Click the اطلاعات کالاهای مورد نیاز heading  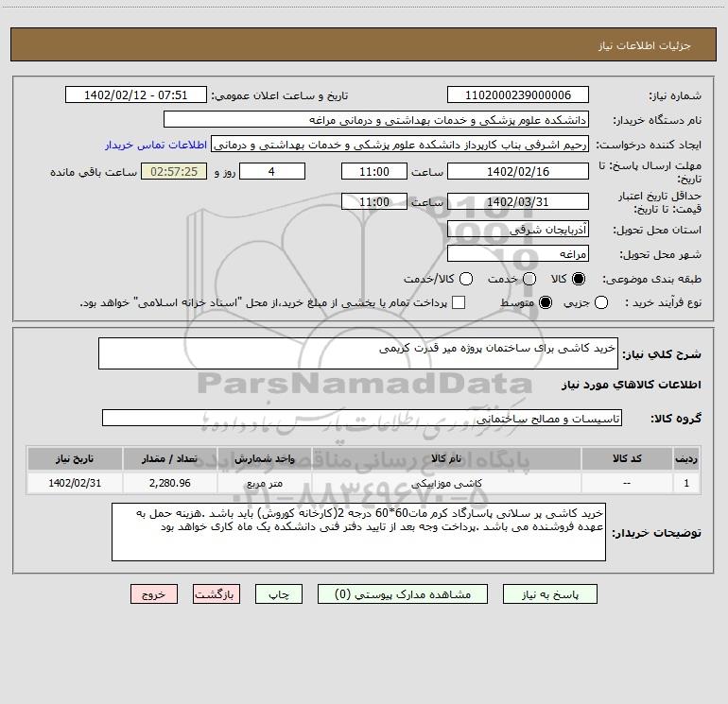tap(631, 385)
